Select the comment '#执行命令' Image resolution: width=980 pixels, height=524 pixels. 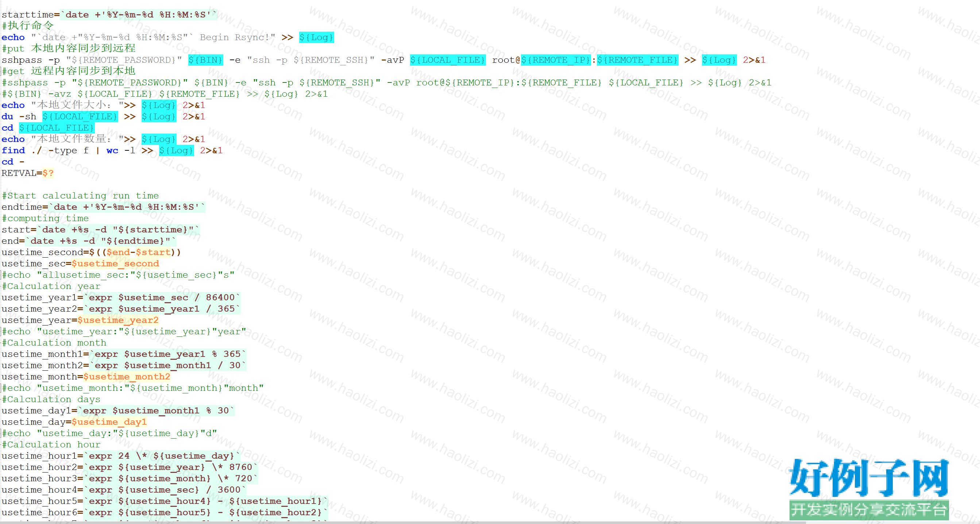(x=28, y=26)
